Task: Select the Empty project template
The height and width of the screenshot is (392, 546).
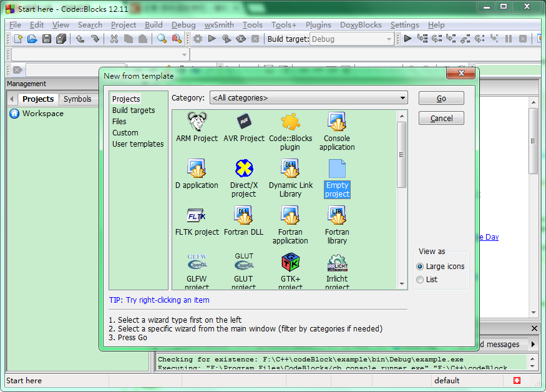Action: 337,179
